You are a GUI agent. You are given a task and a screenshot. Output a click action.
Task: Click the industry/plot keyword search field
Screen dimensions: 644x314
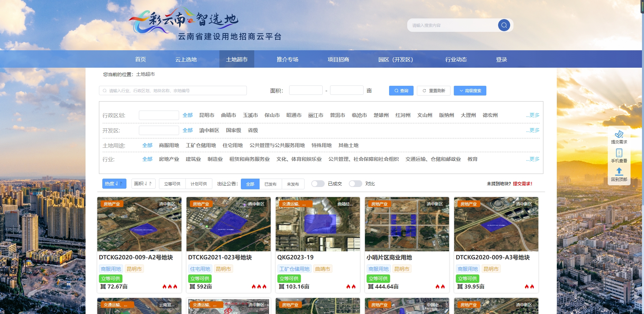[x=173, y=91]
